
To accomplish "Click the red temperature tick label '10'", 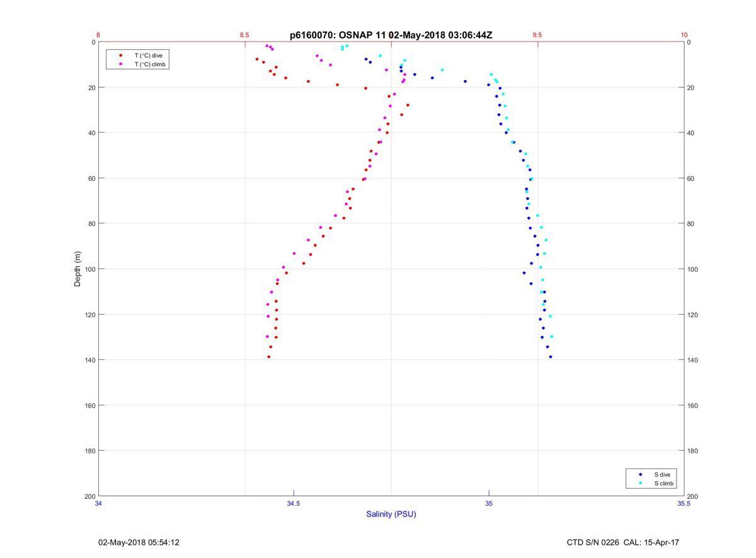I will pos(684,35).
